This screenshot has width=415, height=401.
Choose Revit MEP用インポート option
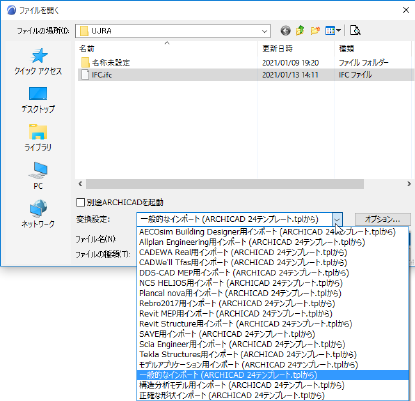(273, 314)
